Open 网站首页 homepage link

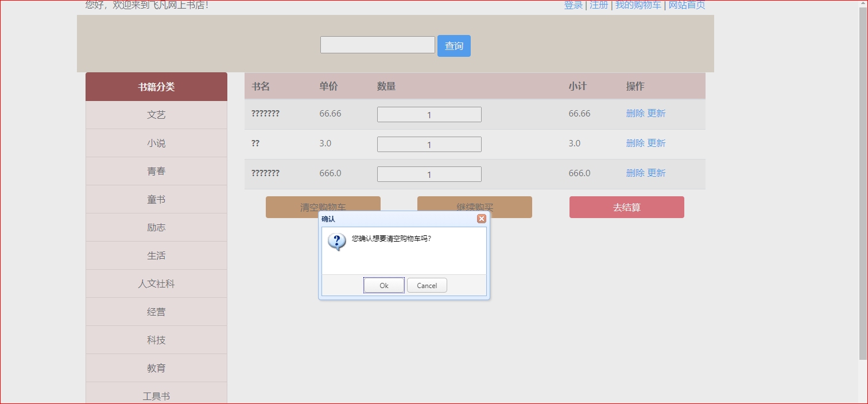(687, 5)
